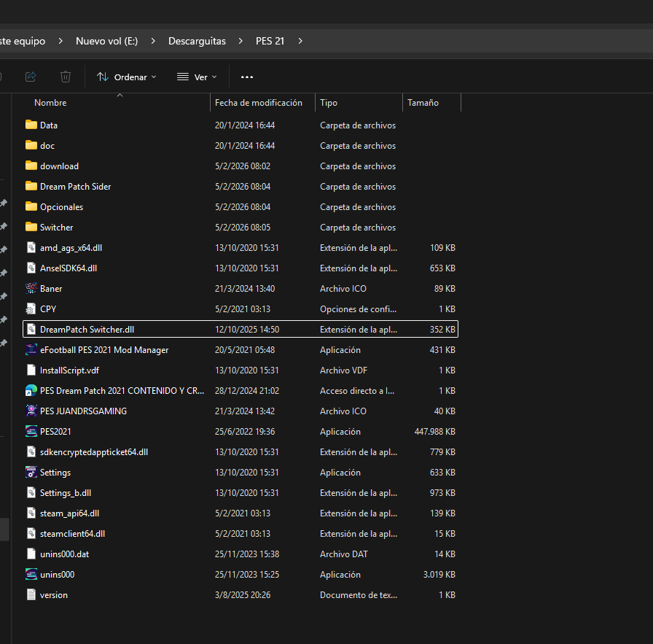This screenshot has height=644, width=653.
Task: Click the 'Acceso directo a l...' type cell
Action: [x=357, y=391]
